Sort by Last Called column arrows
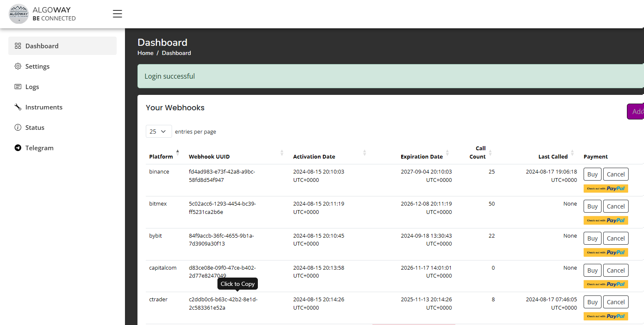644x325 pixels. point(572,153)
